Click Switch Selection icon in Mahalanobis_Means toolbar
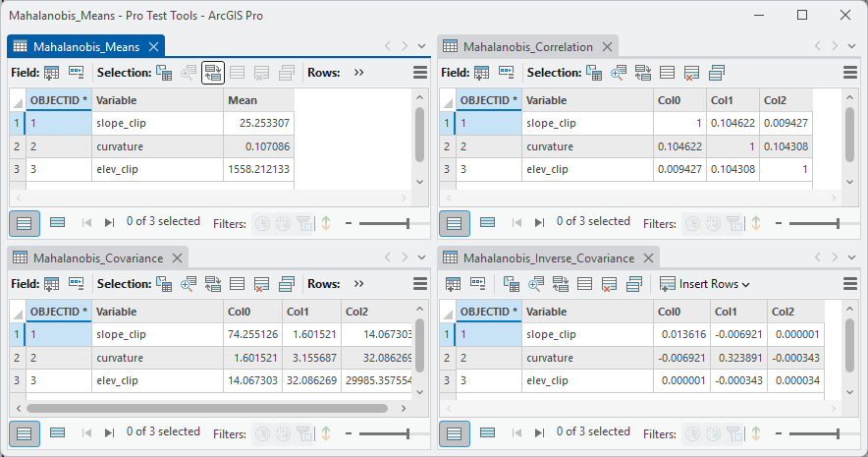 coord(213,73)
